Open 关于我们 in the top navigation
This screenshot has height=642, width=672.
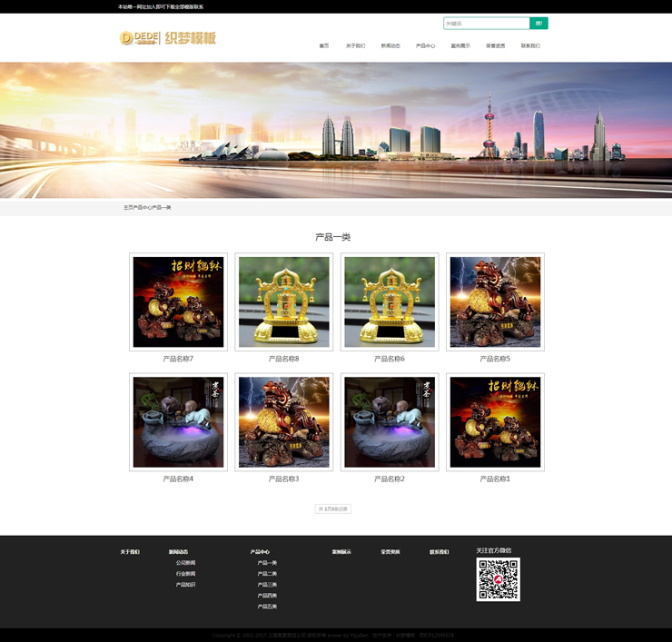pyautogui.click(x=355, y=45)
